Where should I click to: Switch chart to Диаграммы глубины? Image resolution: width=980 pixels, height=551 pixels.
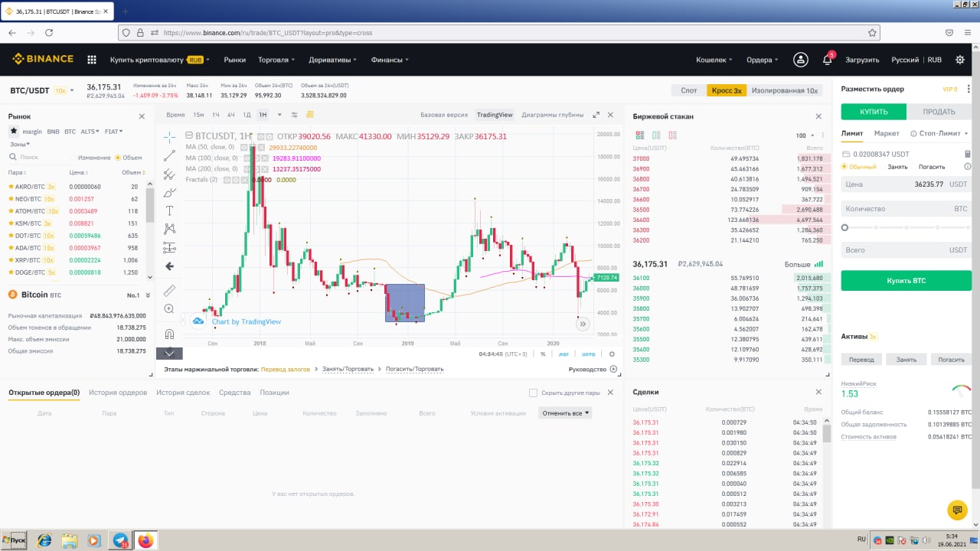(x=553, y=115)
